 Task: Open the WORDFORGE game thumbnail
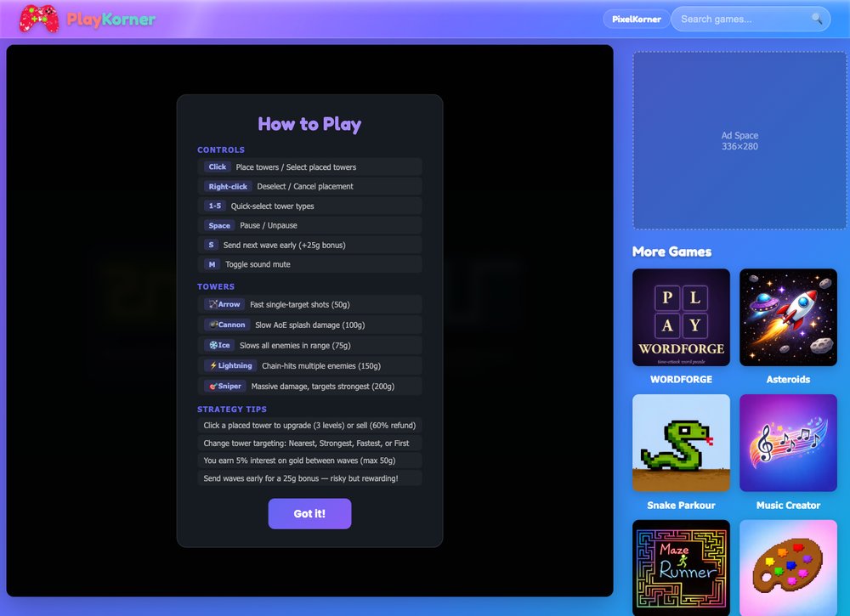point(681,318)
